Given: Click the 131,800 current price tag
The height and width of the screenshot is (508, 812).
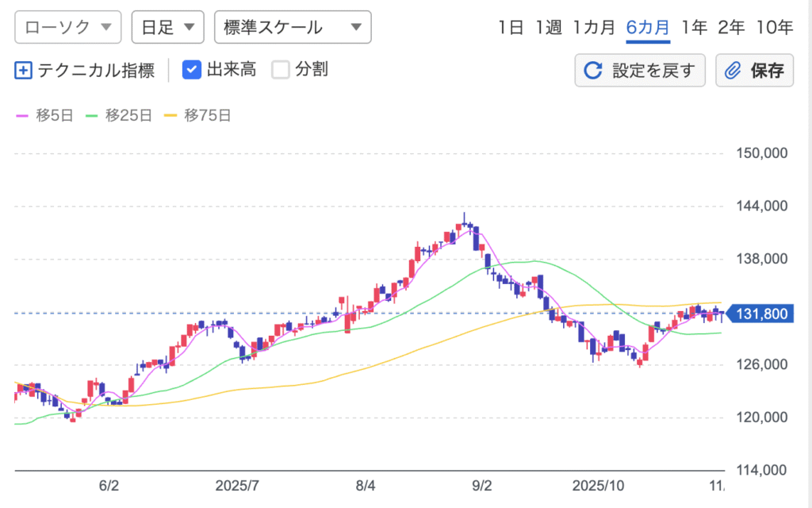Looking at the screenshot, I should click(x=760, y=314).
